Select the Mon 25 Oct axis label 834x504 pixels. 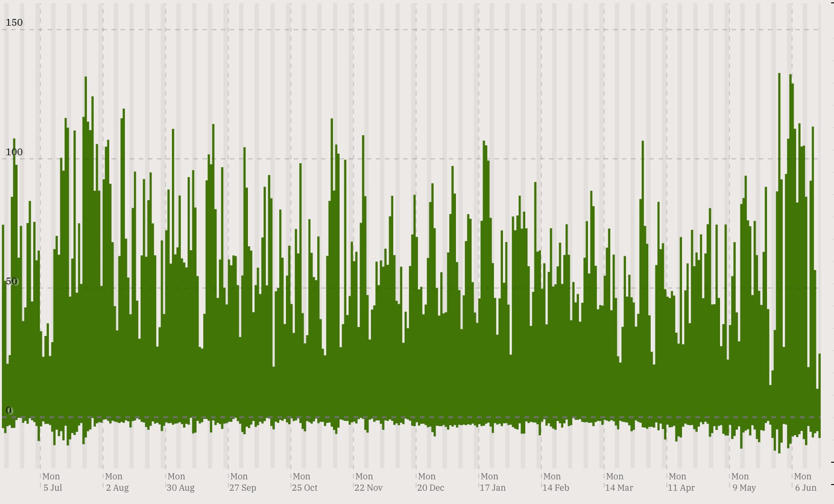click(x=304, y=482)
